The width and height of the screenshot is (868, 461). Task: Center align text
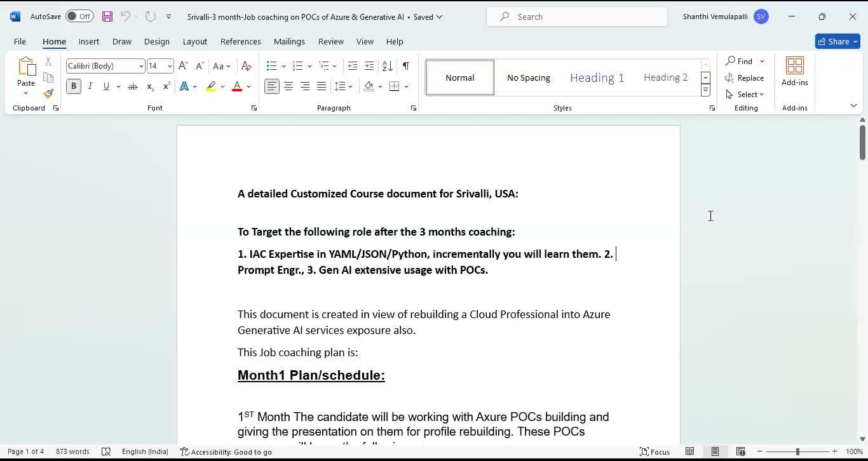pos(288,86)
